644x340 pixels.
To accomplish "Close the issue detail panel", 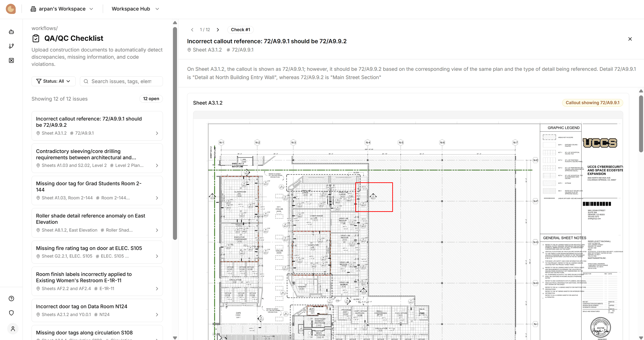I will pyautogui.click(x=630, y=39).
